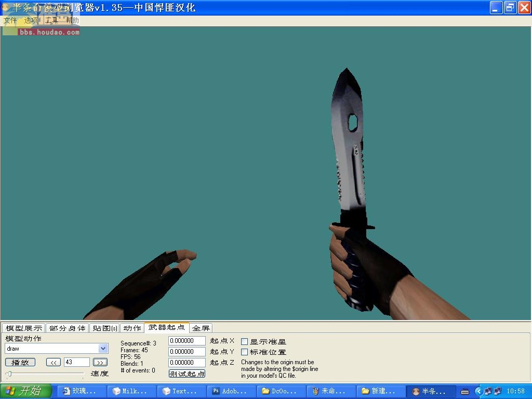Click the 起点 Y origin input field
This screenshot has height=399, width=532.
[x=187, y=352]
